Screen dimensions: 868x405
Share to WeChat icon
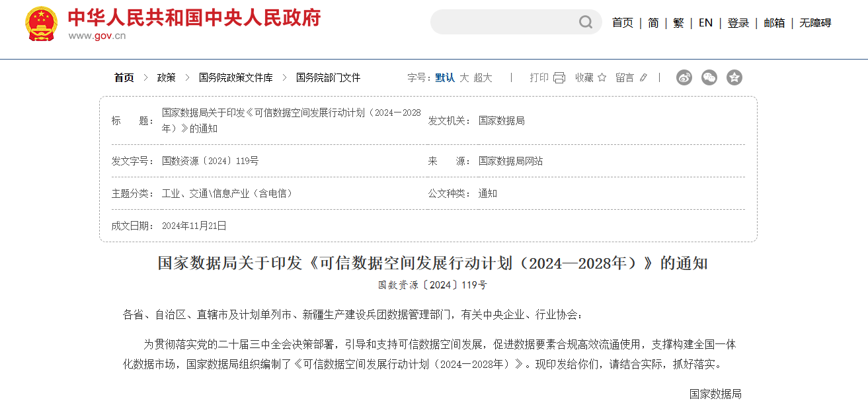[x=709, y=77]
